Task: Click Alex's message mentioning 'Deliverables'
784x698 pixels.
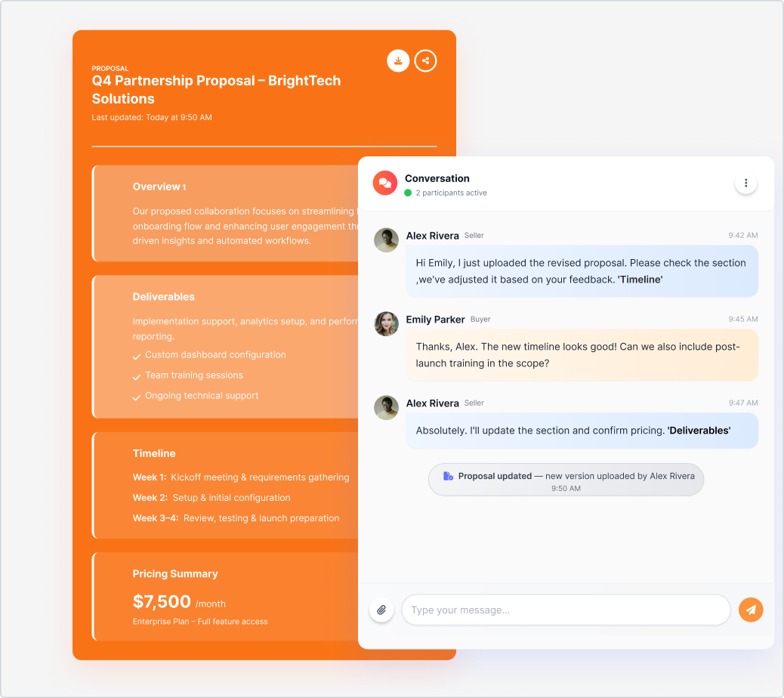Action: pos(582,431)
